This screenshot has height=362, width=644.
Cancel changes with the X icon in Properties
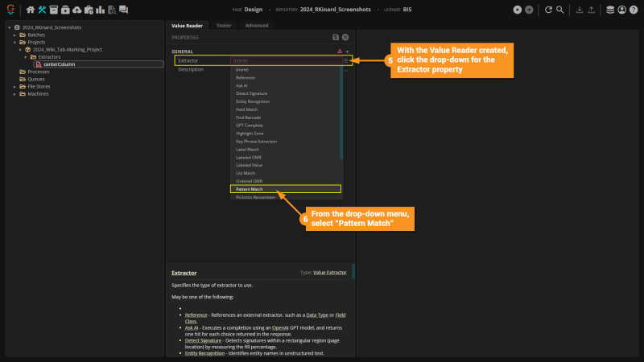click(345, 37)
